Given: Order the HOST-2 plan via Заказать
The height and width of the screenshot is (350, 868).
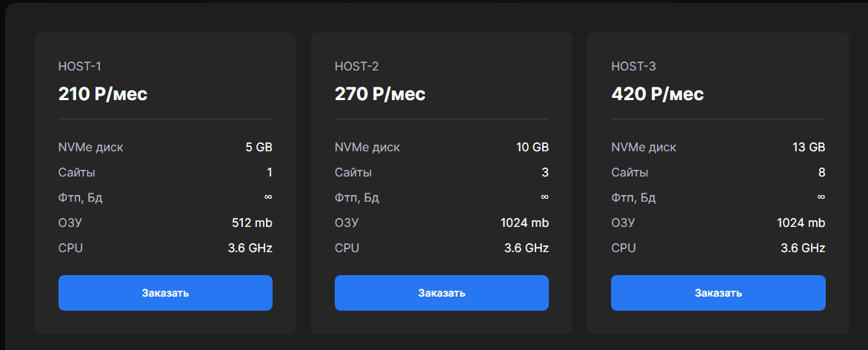Looking at the screenshot, I should (441, 293).
